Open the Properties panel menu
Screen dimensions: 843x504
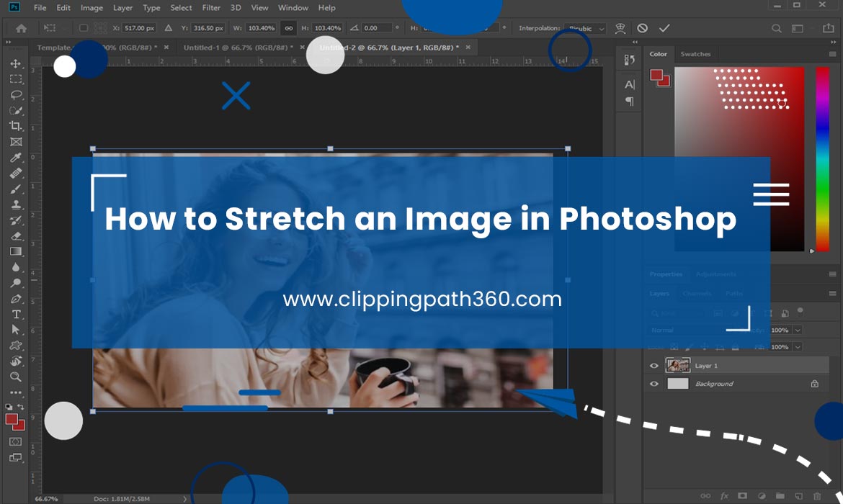coord(832,274)
